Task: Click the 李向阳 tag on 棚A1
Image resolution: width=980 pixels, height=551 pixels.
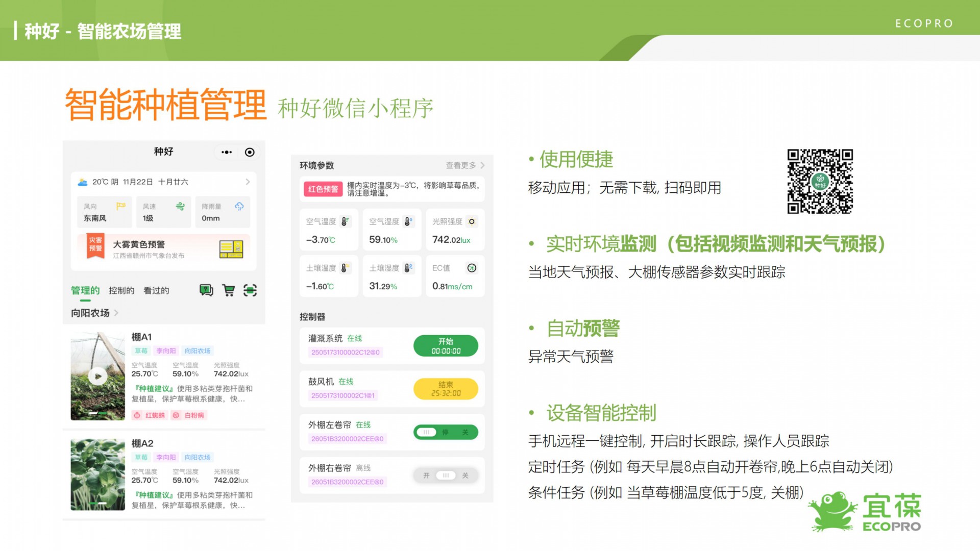Action: point(166,351)
